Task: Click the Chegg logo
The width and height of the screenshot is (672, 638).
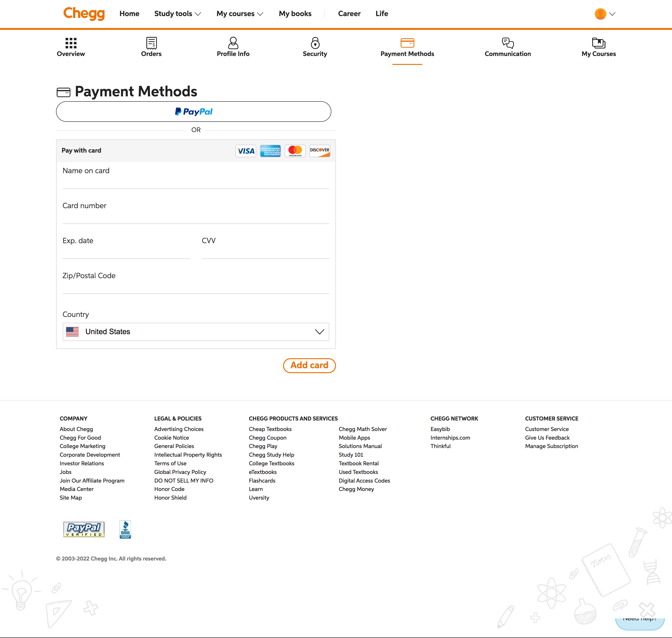Action: (84, 14)
